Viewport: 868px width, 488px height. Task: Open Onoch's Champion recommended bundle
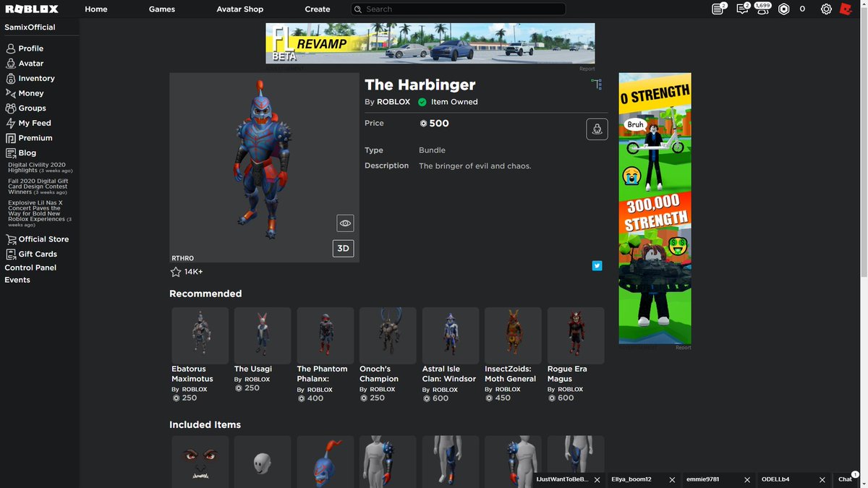(x=388, y=354)
